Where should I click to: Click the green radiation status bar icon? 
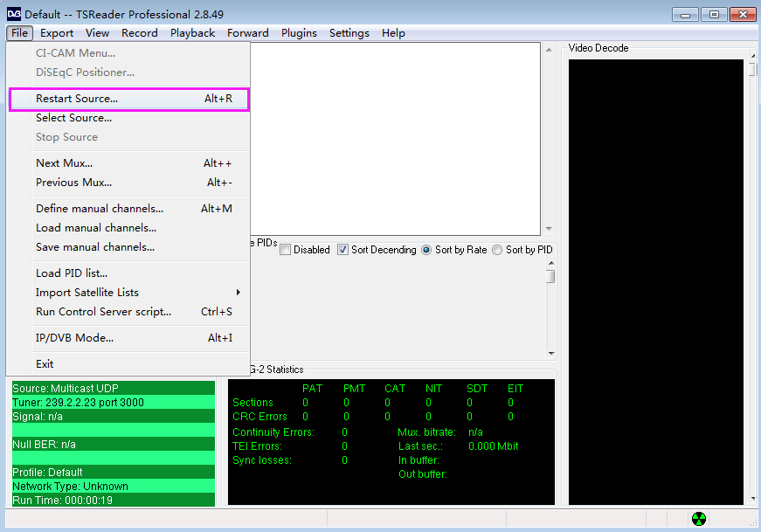[x=698, y=519]
